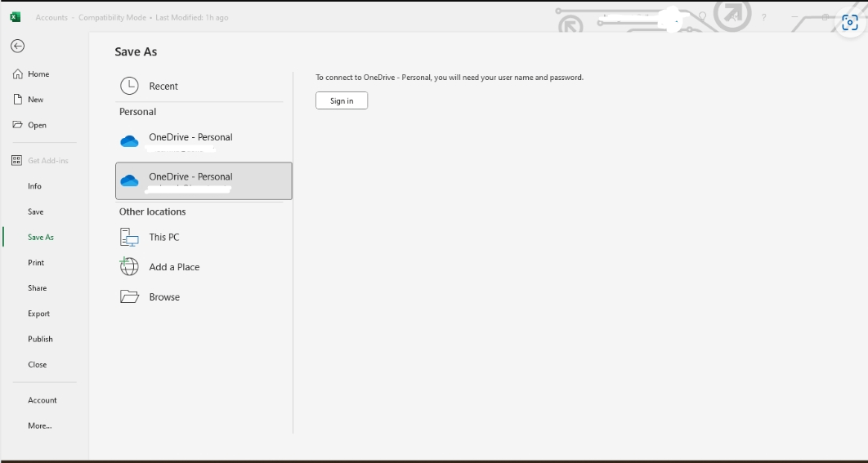Screen dimensions: 868x463
Task: Go back using the back arrow
Action: (x=18, y=46)
